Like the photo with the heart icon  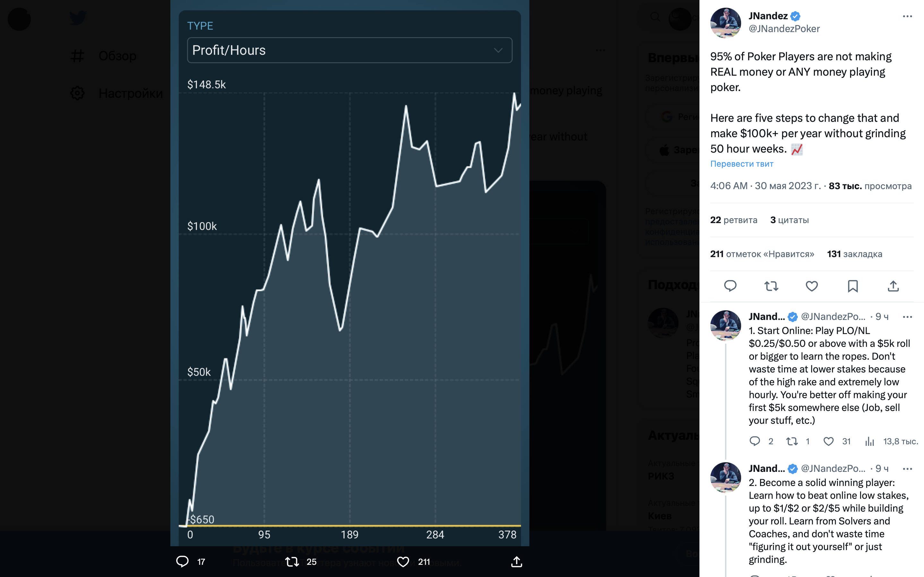[403, 561]
